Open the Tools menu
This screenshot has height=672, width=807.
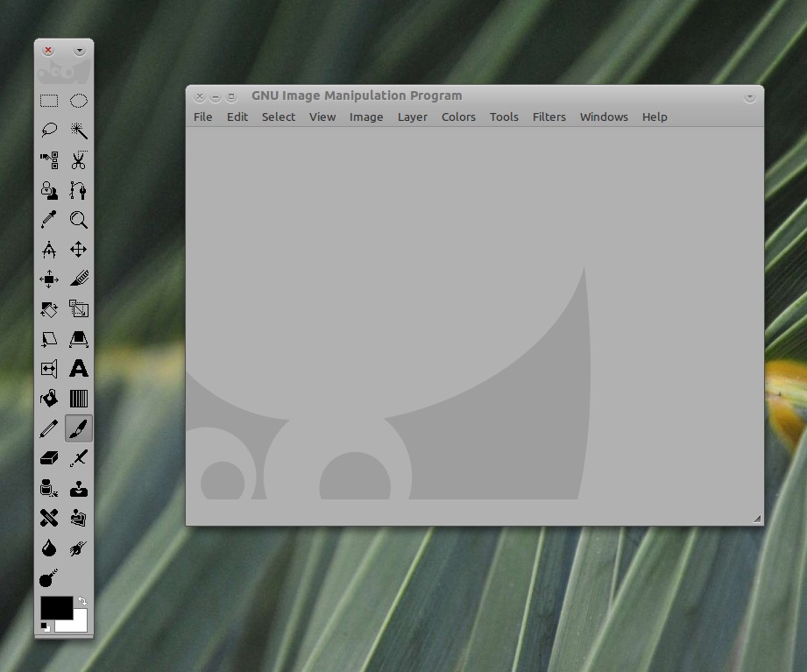[504, 117]
